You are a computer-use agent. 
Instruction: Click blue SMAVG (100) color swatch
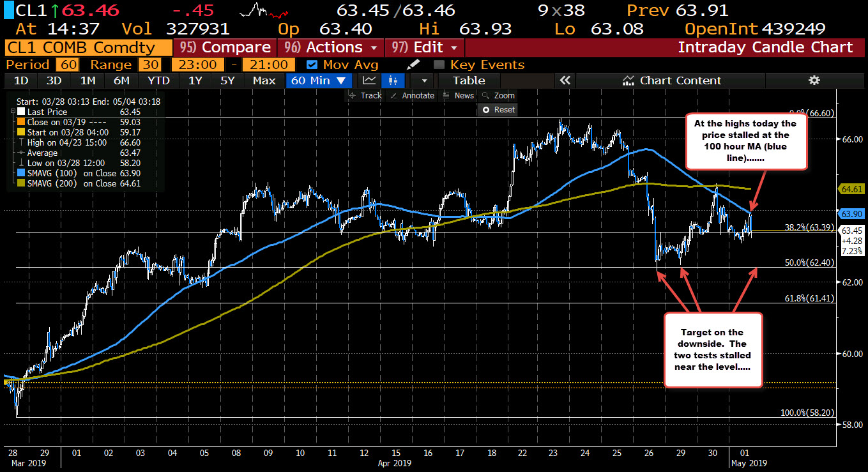pyautogui.click(x=20, y=173)
